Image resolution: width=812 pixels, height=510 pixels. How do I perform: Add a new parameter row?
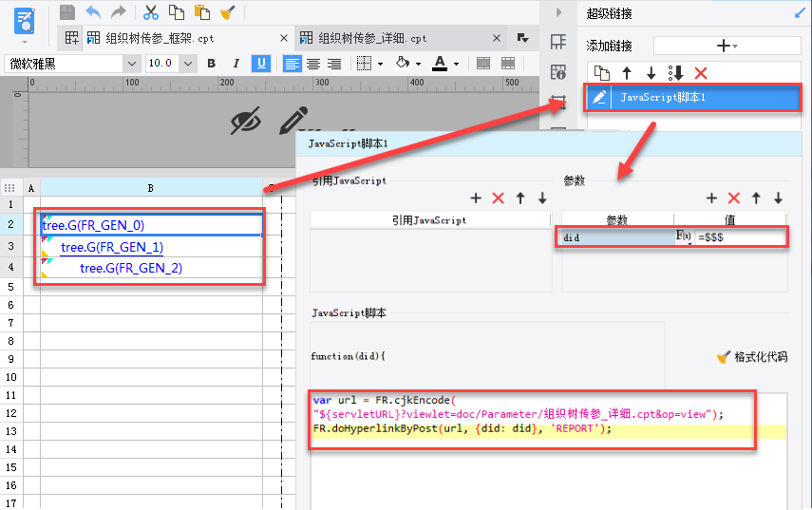click(711, 198)
